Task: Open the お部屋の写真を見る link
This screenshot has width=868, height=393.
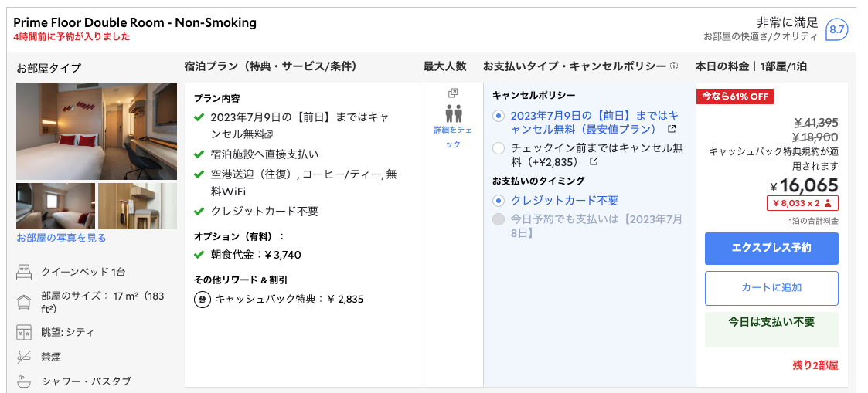Action: 61,238
